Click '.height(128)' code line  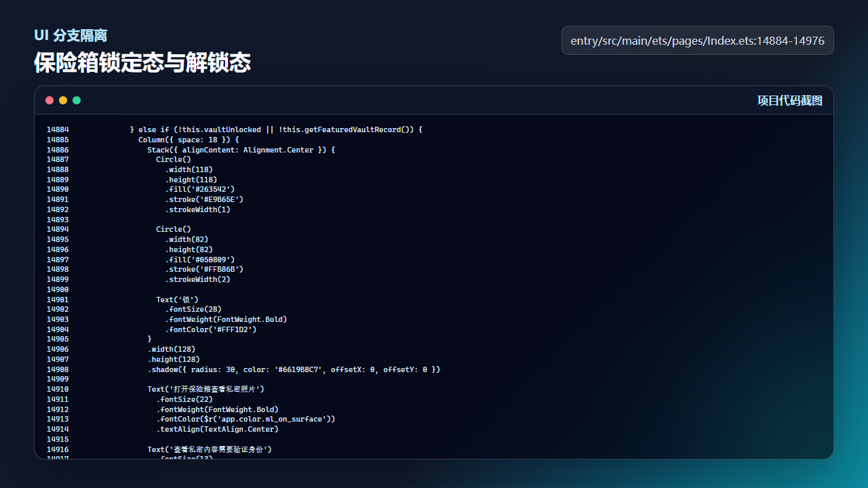[174, 359]
